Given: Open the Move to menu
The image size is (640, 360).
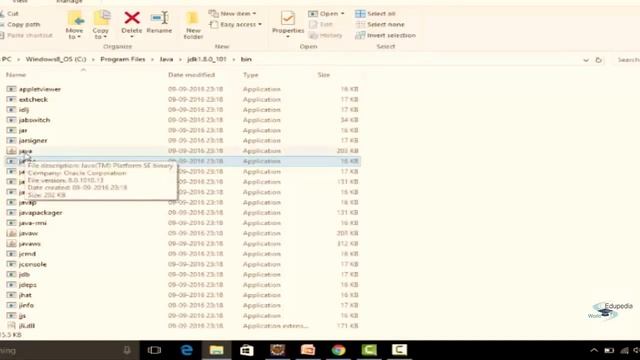Looking at the screenshot, I should click(x=75, y=25).
